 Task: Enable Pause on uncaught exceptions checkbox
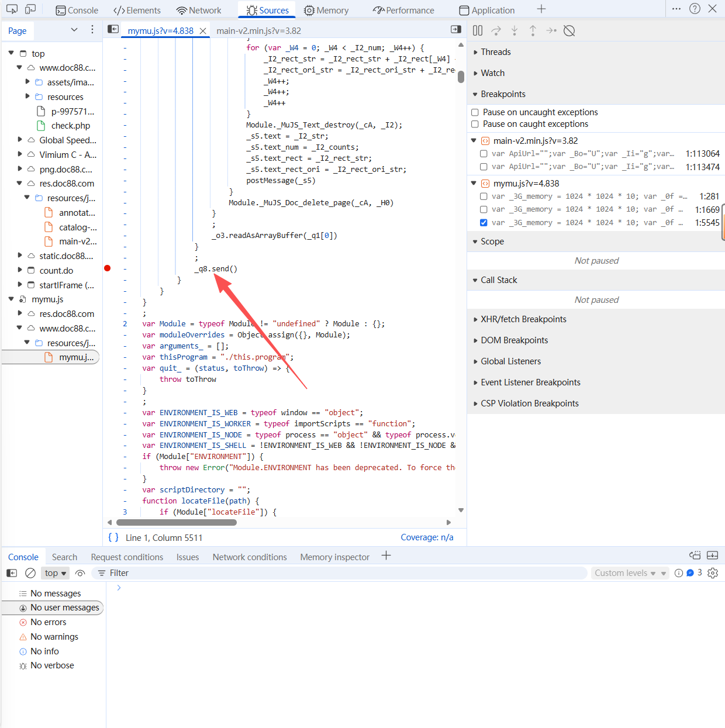point(475,112)
